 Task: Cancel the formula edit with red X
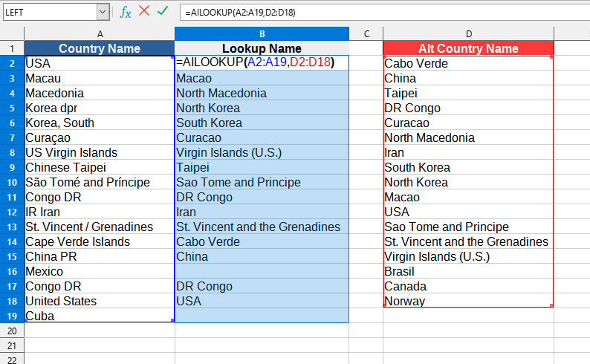pos(144,11)
